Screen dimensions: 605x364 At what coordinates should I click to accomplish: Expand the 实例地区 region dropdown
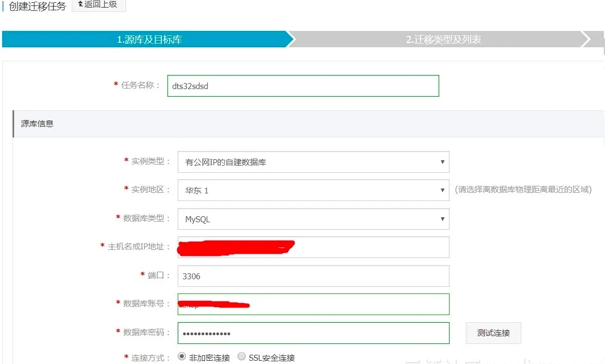[x=313, y=191]
